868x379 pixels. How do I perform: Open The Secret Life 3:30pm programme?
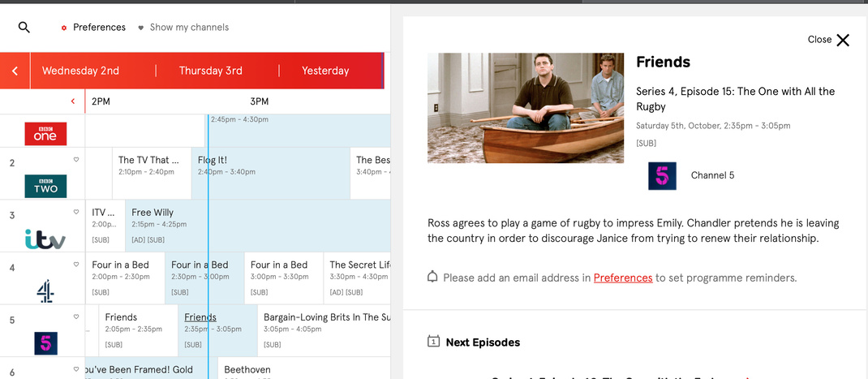pyautogui.click(x=357, y=278)
